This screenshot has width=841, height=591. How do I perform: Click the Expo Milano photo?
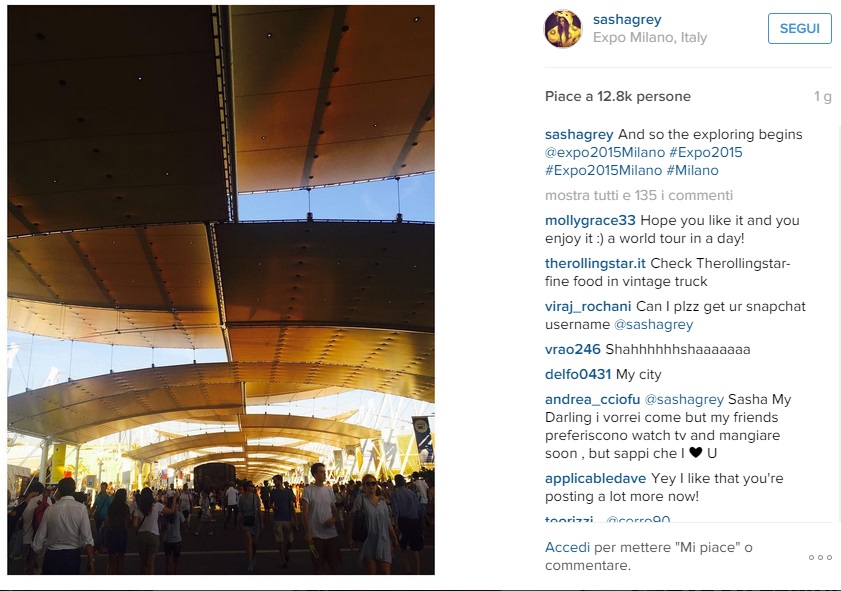(x=221, y=290)
